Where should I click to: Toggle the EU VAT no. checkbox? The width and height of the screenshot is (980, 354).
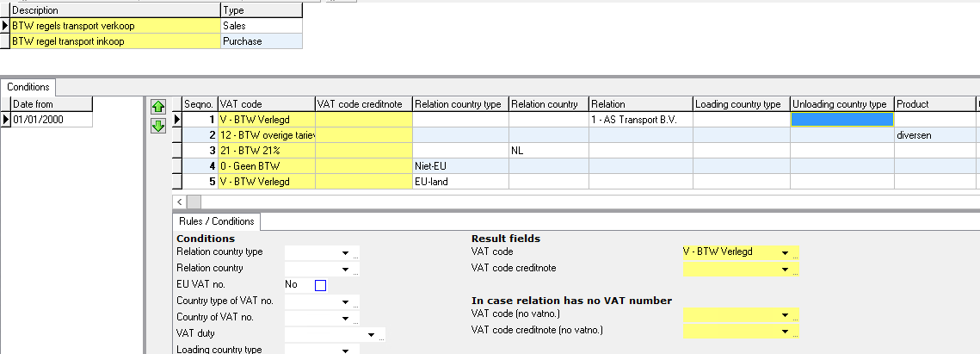320,285
